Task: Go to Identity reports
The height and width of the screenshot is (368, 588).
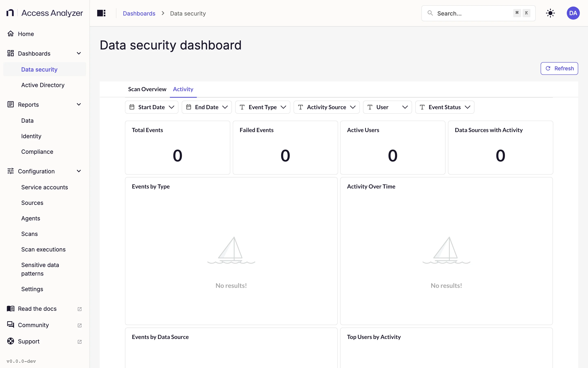Action: (45, 136)
